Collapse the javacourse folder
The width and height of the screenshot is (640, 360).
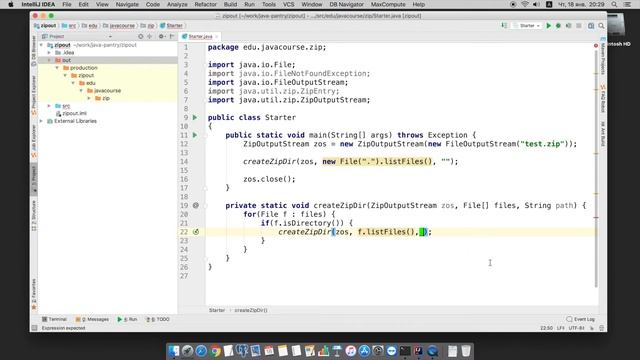coord(81,91)
